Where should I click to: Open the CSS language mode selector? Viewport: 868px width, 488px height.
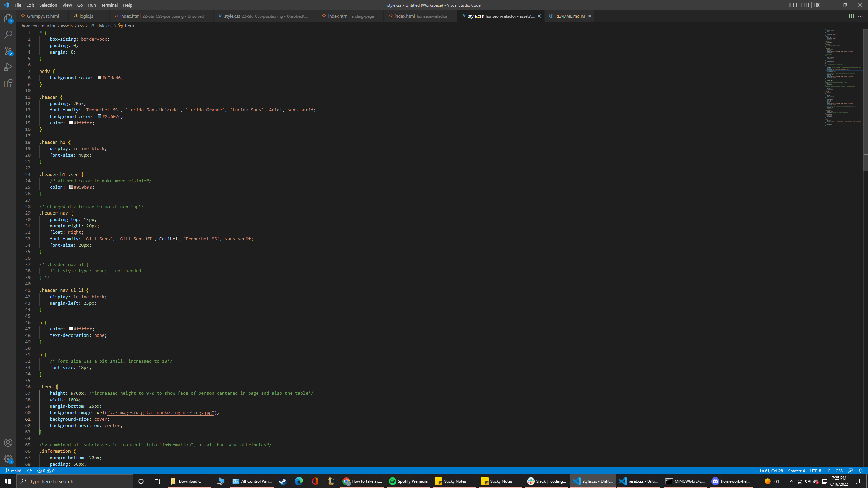click(839, 471)
